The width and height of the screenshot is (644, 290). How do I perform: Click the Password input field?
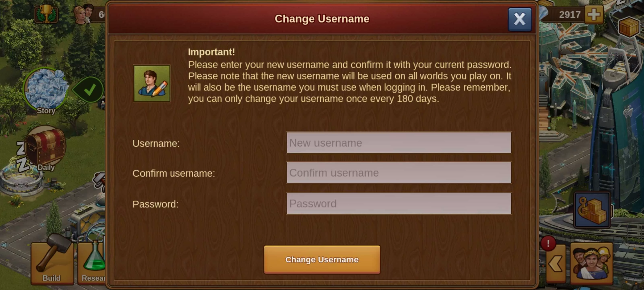pyautogui.click(x=398, y=203)
